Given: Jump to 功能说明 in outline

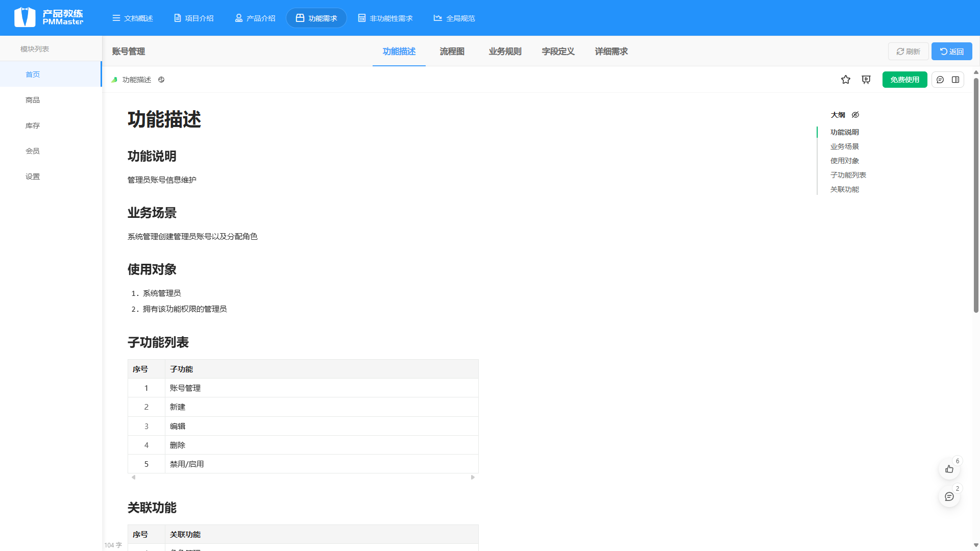Looking at the screenshot, I should 845,132.
